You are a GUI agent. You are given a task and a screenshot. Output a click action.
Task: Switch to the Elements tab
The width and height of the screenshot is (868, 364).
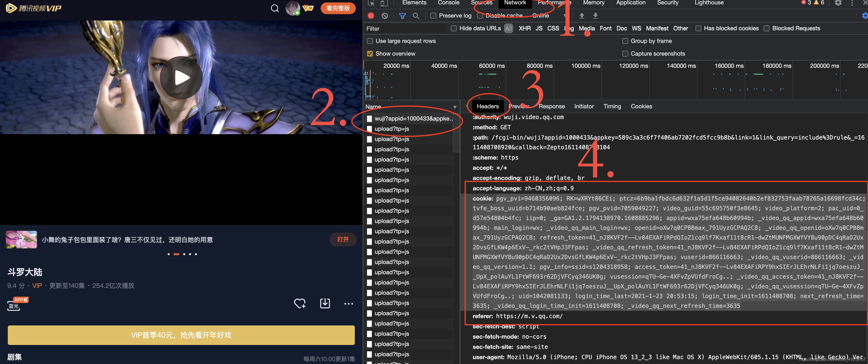[x=414, y=3]
